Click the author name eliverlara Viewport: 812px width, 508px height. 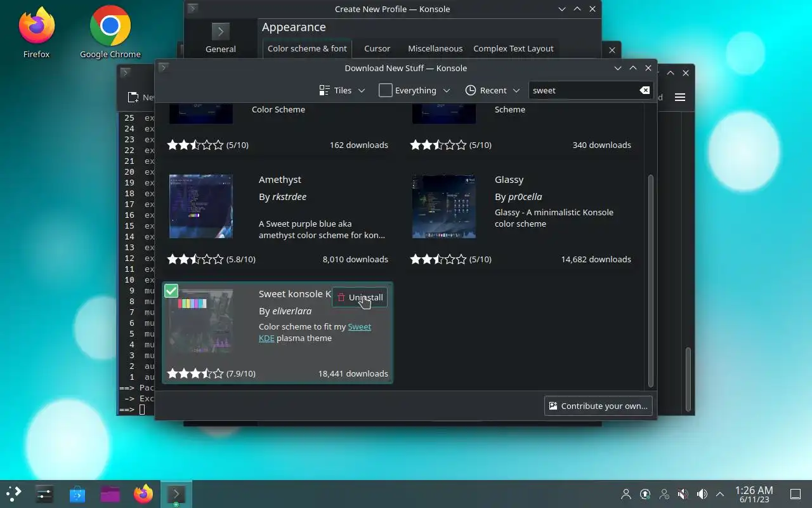tap(292, 311)
